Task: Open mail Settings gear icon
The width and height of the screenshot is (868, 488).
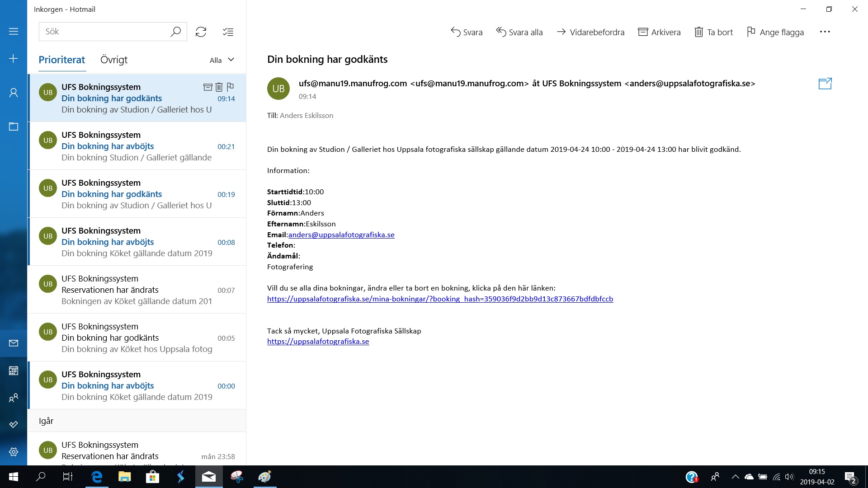Action: pyautogui.click(x=14, y=452)
